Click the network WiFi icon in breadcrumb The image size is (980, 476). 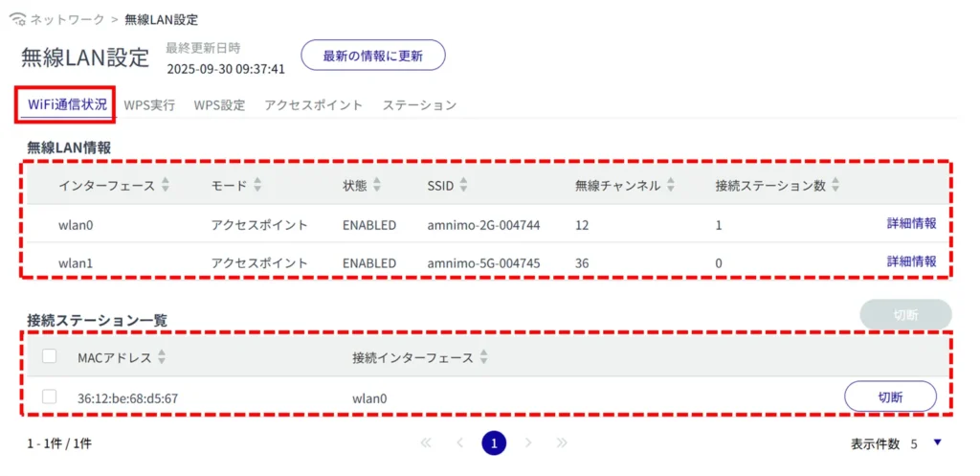pos(15,19)
